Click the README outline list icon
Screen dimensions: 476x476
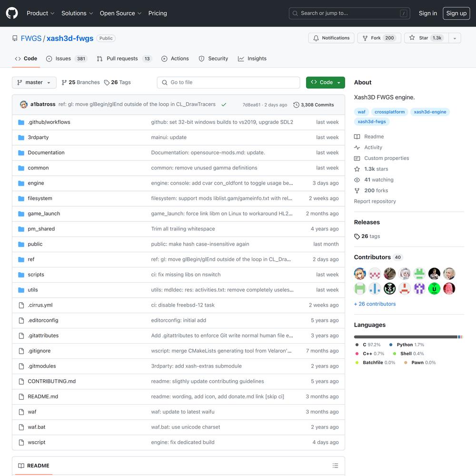click(335, 466)
